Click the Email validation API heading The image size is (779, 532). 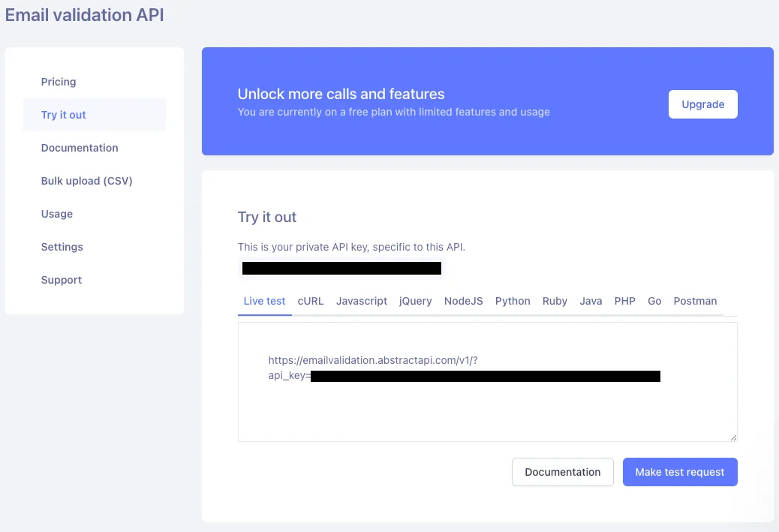point(85,15)
